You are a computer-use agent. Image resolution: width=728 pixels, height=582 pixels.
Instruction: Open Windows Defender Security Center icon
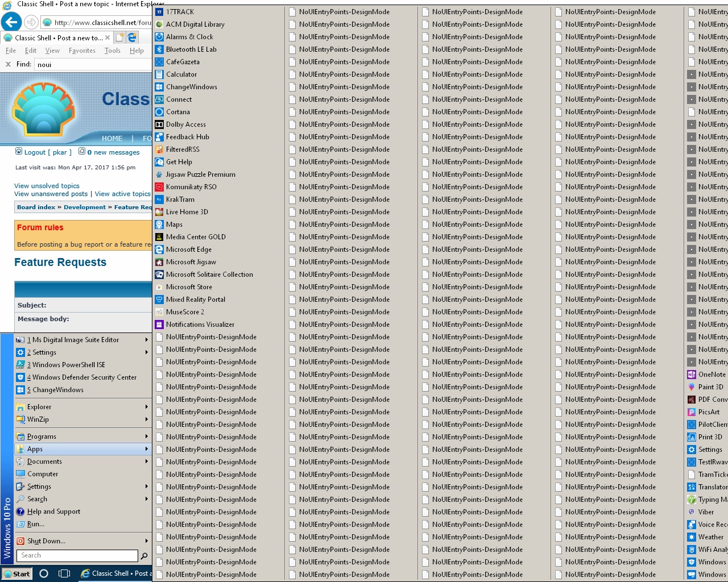coord(20,377)
